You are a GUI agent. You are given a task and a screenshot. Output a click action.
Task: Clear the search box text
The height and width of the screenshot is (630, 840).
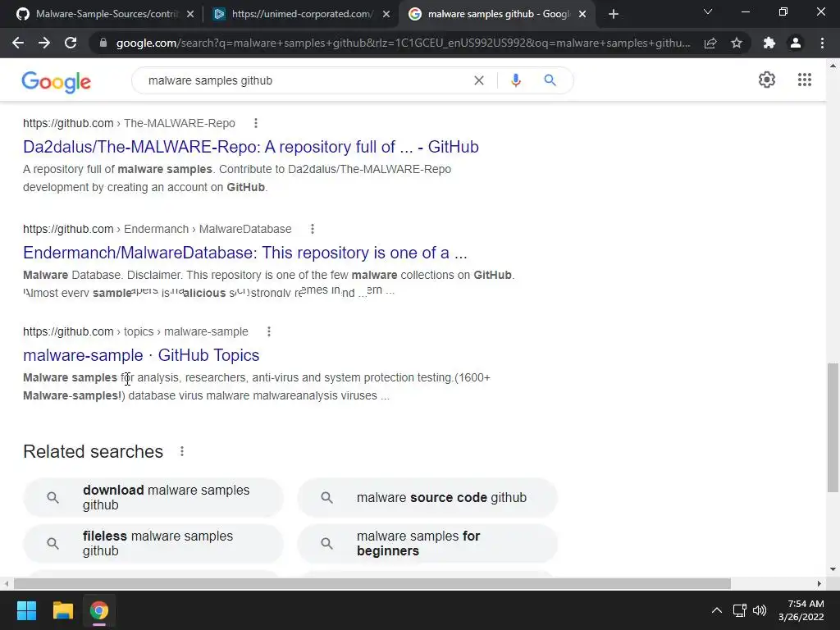(x=479, y=80)
